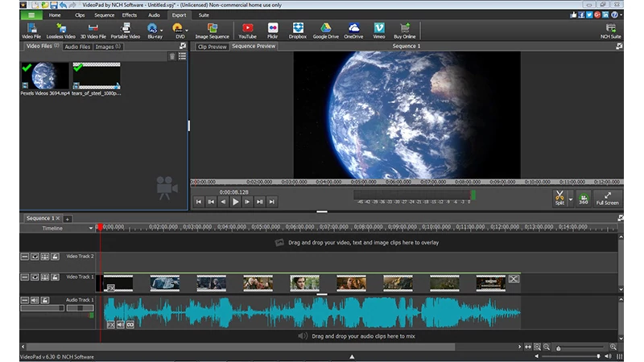Click the Audio Track 1 pan slider
Viewport: 644px width, 362px height.
click(80, 308)
